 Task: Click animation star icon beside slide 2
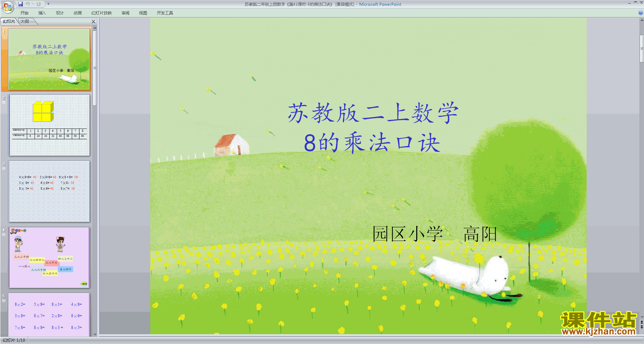point(4,102)
